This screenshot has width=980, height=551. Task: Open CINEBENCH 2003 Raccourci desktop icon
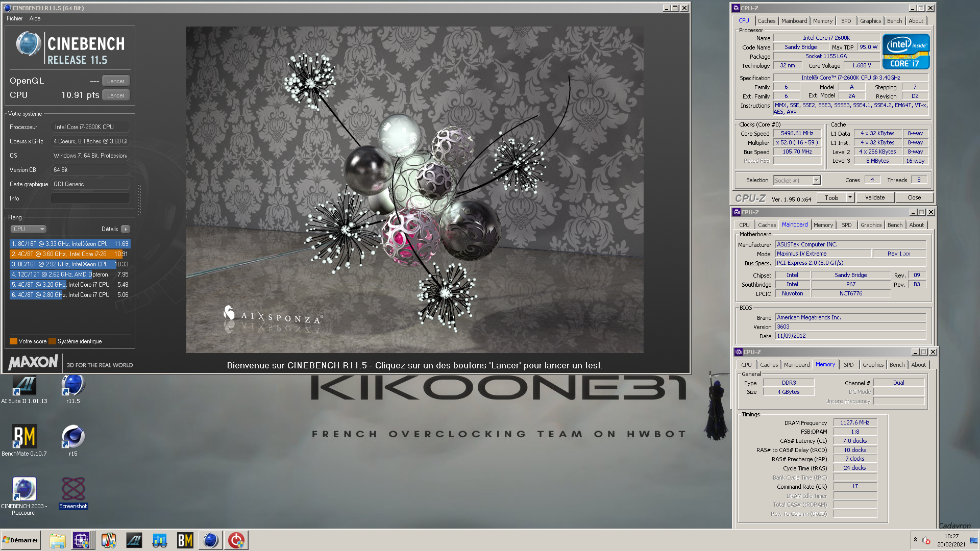pos(24,495)
